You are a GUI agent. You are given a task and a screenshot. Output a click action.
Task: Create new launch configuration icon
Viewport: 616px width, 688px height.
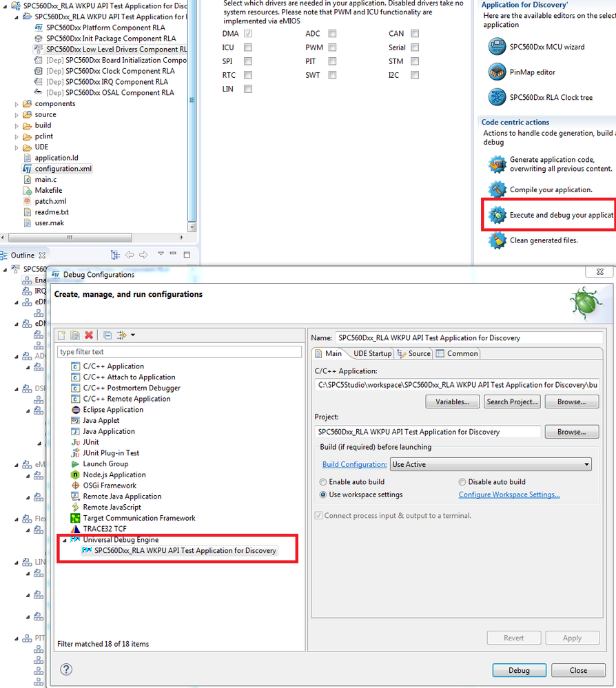61,335
